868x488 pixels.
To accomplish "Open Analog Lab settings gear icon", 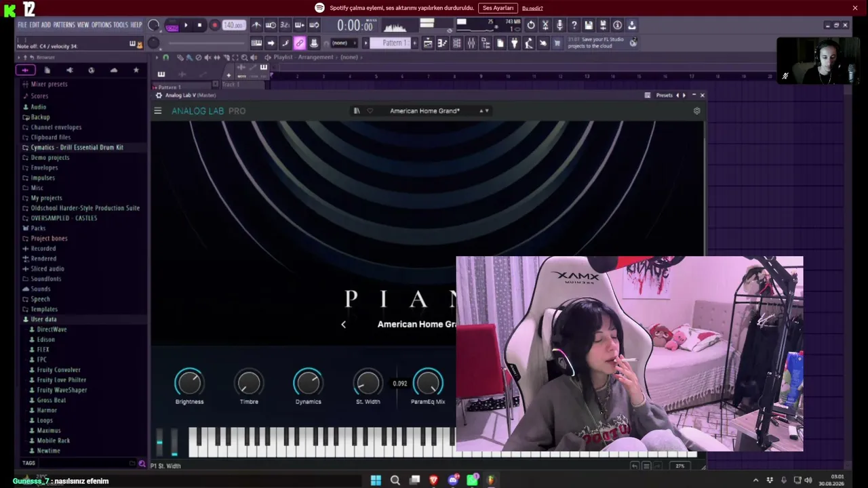I will [696, 110].
